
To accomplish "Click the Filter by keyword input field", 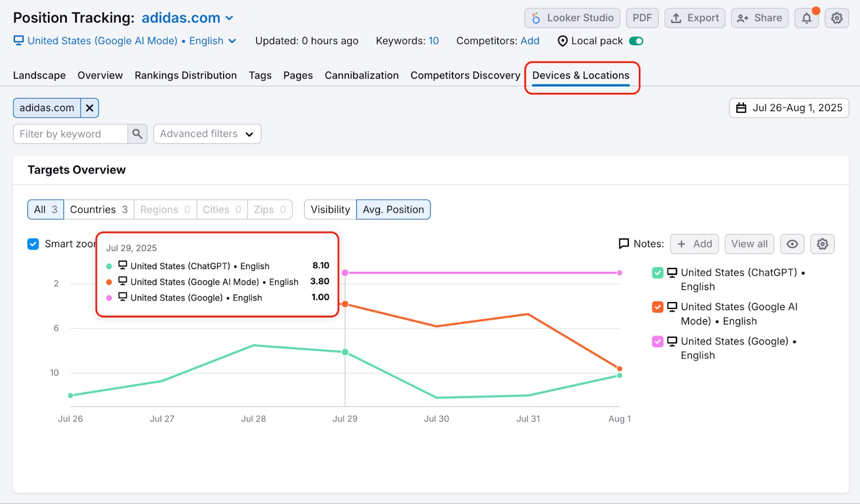I will [x=70, y=134].
